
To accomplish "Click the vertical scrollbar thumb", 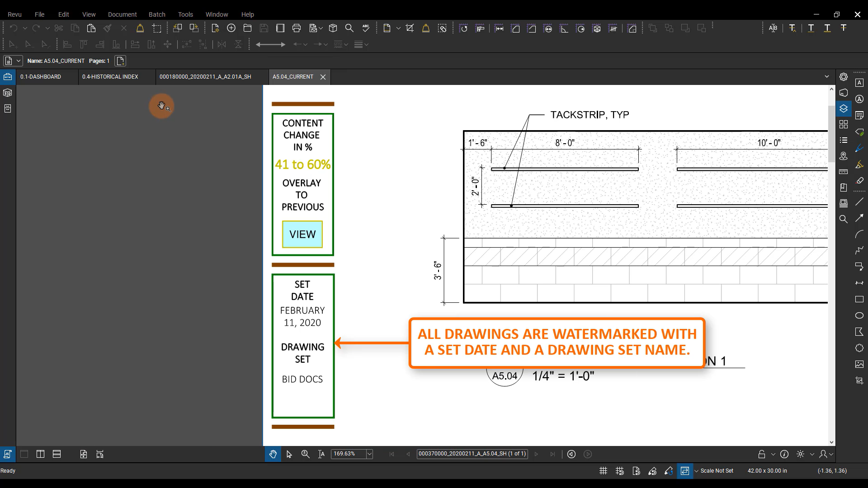I will tap(831, 133).
